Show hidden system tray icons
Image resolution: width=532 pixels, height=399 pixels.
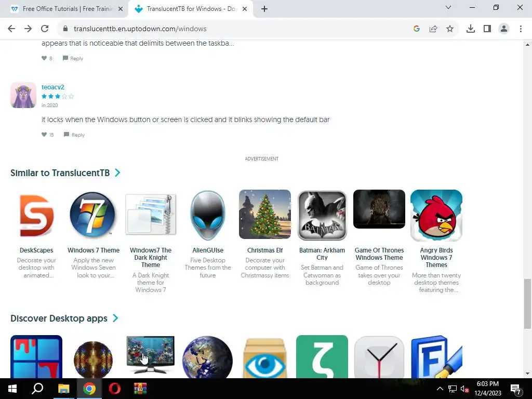440,389
